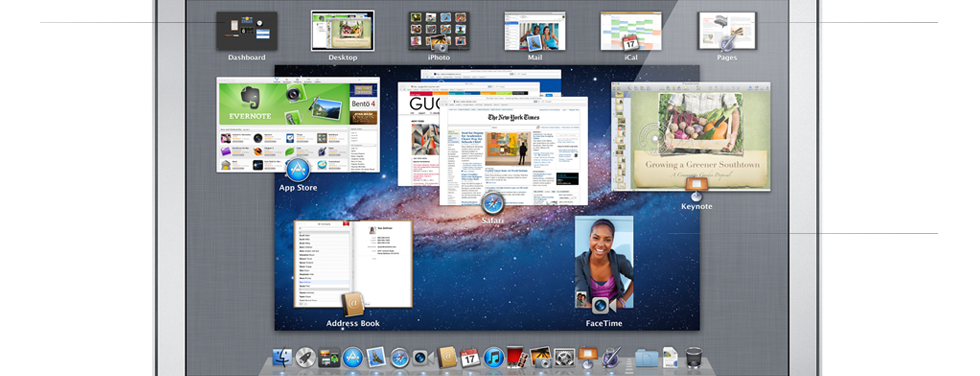The height and width of the screenshot is (376, 980).
Task: Click the Safari compass icon in Dock
Action: click(x=400, y=357)
